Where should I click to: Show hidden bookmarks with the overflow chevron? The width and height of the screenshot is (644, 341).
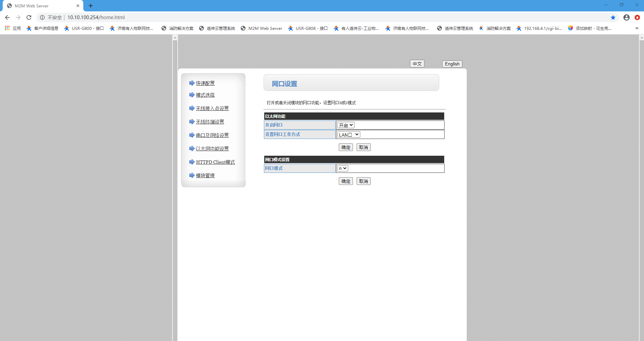637,28
